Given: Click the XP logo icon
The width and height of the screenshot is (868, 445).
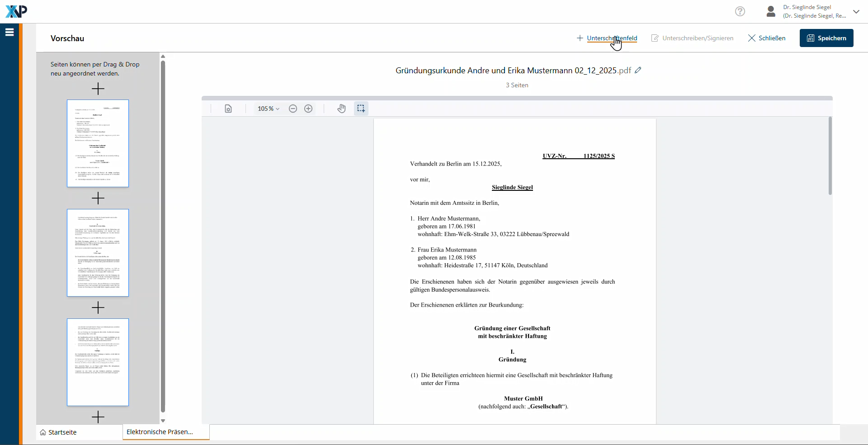Looking at the screenshot, I should pos(16,11).
